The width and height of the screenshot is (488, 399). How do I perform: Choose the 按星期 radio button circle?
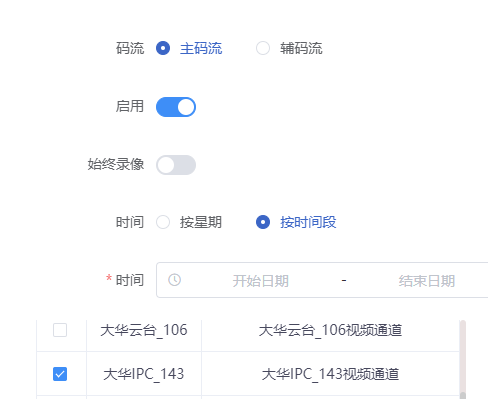[163, 222]
